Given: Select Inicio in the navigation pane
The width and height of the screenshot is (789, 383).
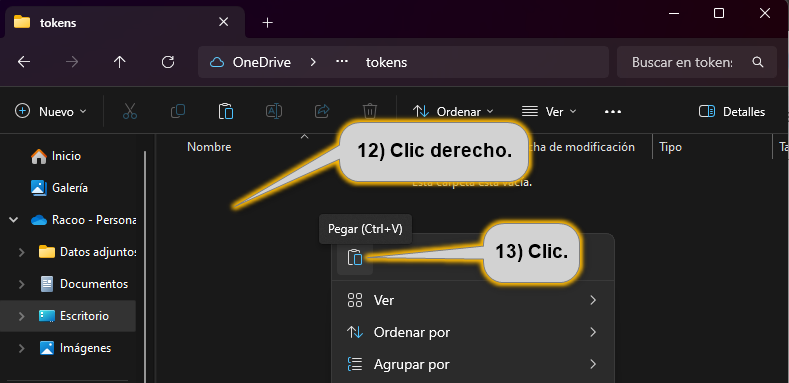Looking at the screenshot, I should 66,156.
